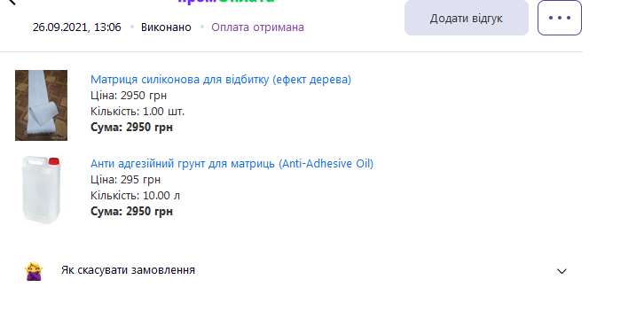Go back using the top-left arrow

12,2
